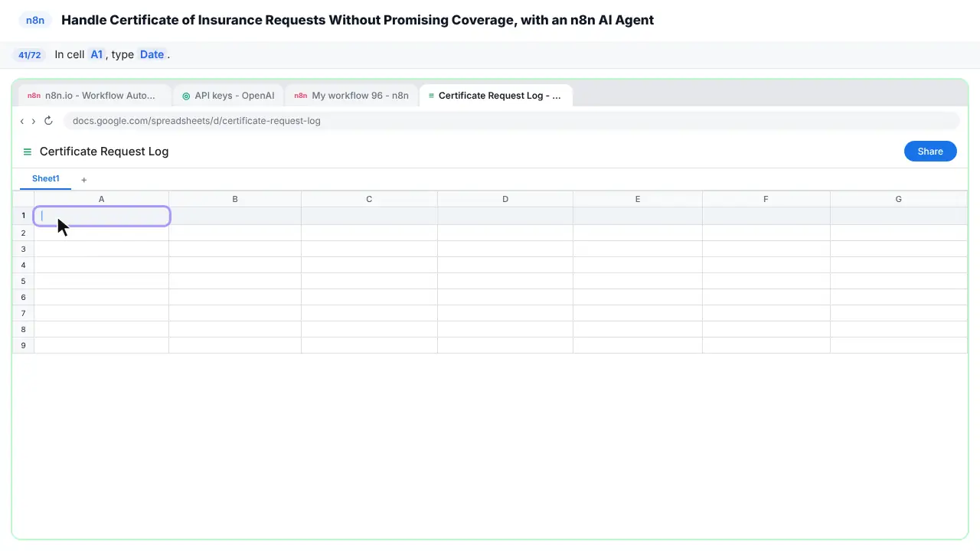Select row 2 header
The image size is (980, 551).
tap(24, 233)
